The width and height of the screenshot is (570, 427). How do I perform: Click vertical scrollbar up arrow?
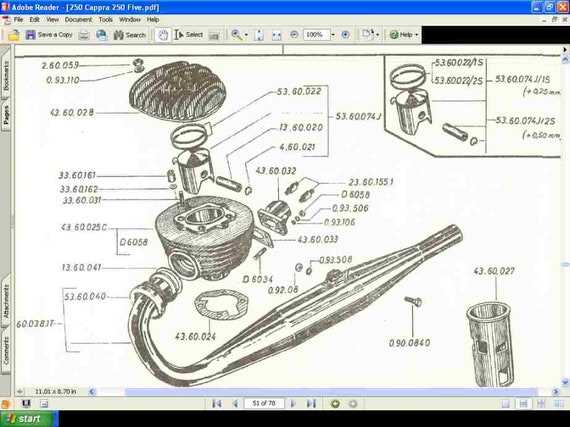tap(565, 59)
